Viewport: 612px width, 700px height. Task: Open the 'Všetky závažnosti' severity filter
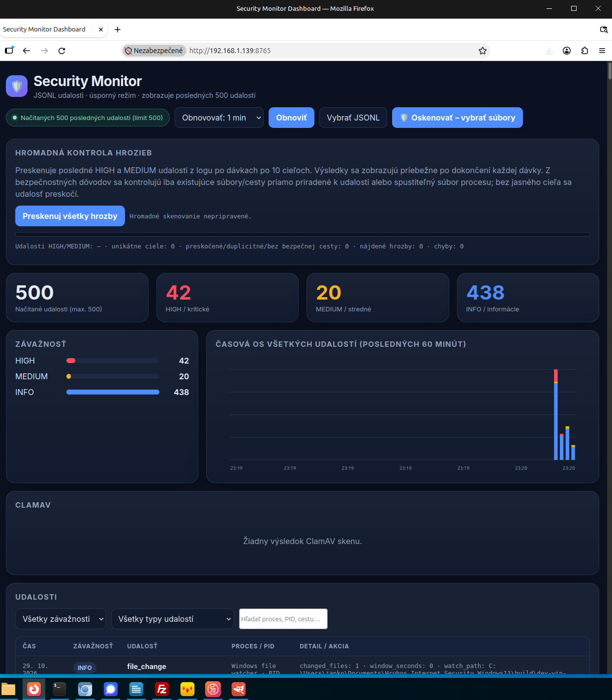pos(61,619)
